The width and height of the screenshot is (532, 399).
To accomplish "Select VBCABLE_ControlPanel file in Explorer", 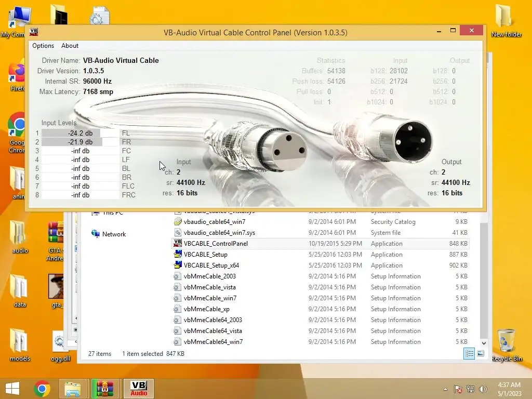I will tap(321, 244).
